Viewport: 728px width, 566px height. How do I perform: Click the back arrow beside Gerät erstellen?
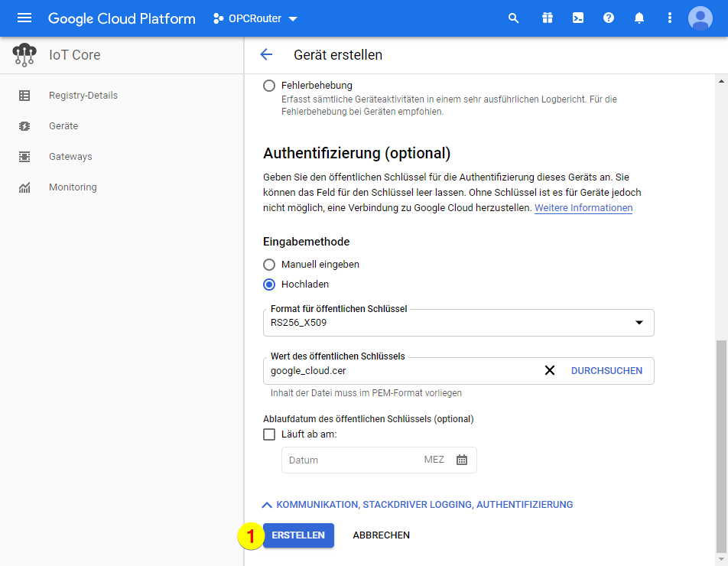pos(266,54)
